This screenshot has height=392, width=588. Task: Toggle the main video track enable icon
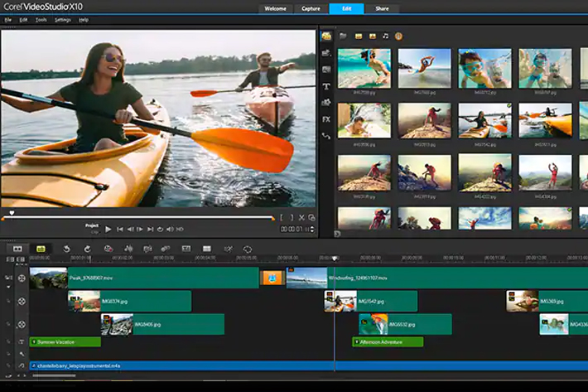click(x=22, y=278)
